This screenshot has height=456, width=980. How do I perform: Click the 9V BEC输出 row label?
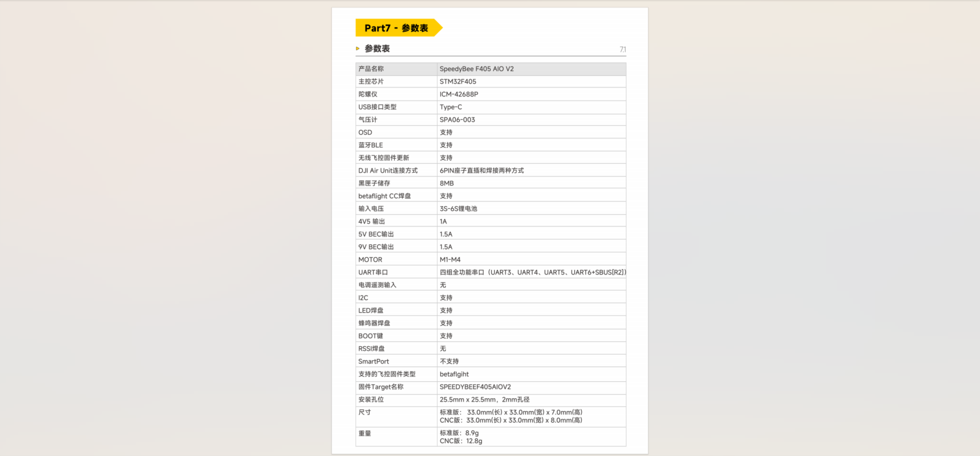click(x=376, y=247)
